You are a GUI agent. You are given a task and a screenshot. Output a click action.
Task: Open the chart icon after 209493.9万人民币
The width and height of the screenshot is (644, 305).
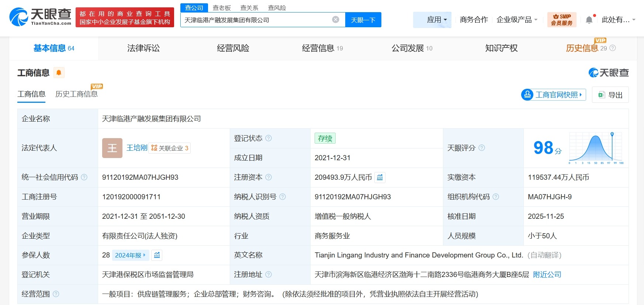380,178
